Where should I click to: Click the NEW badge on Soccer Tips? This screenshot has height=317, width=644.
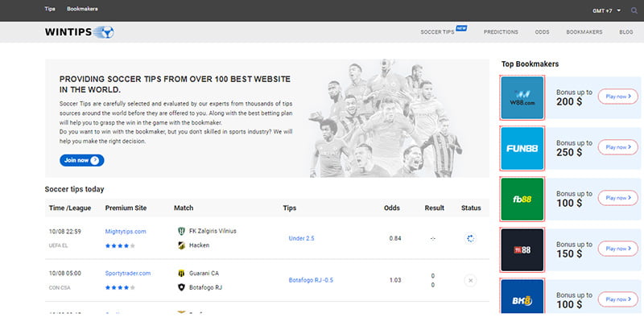[x=461, y=28]
